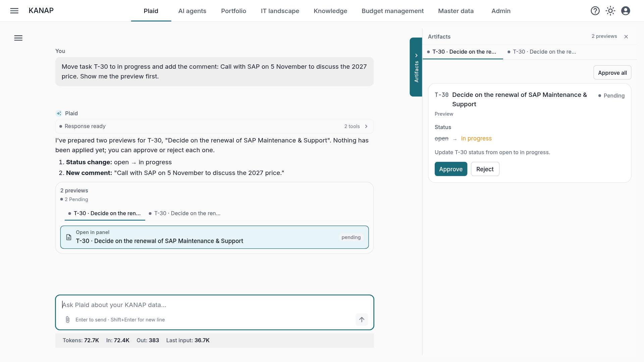
Task: Open the help question-mark icon
Action: 595,11
